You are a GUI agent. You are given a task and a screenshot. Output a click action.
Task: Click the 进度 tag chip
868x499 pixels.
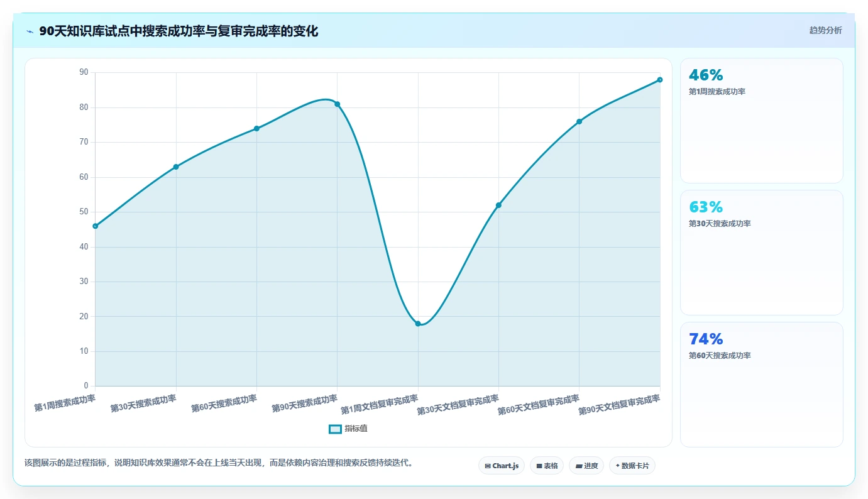point(586,466)
